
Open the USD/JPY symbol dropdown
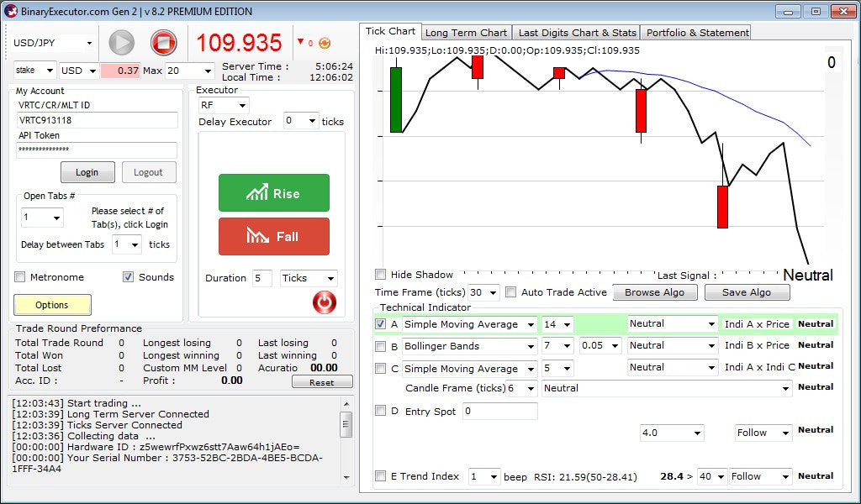[53, 43]
